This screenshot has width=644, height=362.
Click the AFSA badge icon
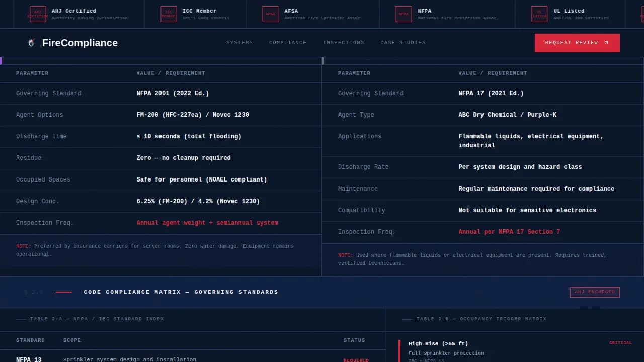point(270,14)
